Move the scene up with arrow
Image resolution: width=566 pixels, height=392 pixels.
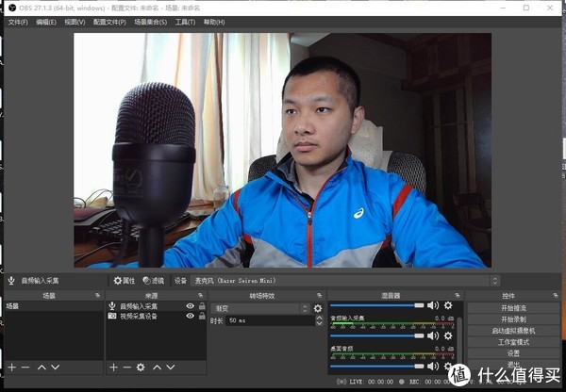click(42, 367)
